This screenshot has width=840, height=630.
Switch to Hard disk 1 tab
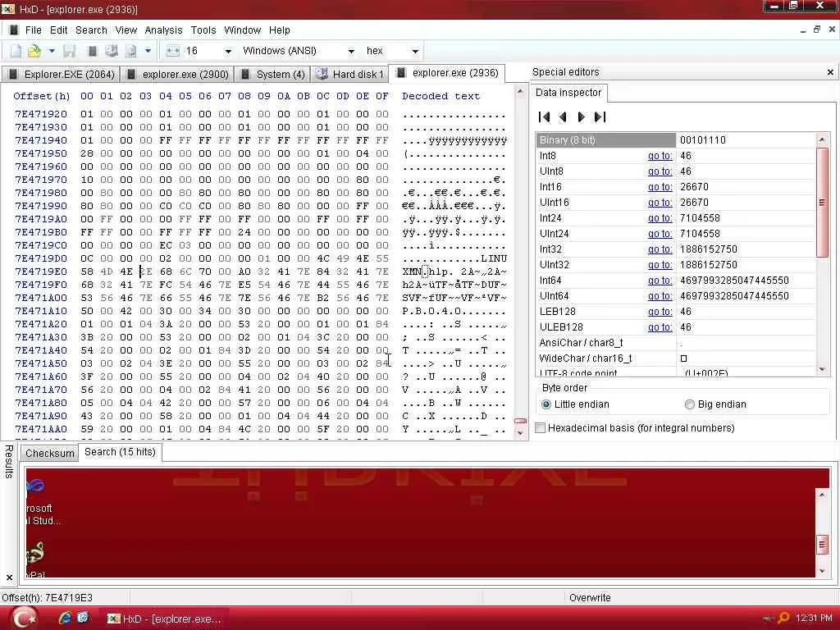point(349,74)
